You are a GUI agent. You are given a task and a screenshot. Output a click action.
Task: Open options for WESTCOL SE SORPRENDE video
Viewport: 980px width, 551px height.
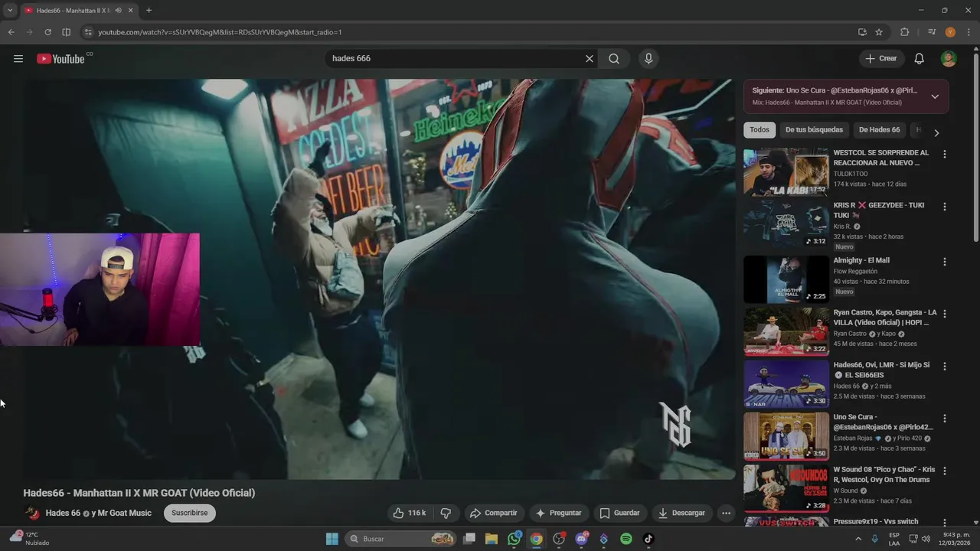click(x=945, y=154)
